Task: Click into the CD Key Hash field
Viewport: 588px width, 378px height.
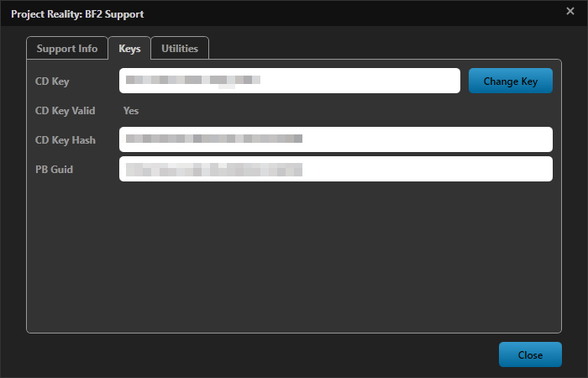Action: click(336, 139)
